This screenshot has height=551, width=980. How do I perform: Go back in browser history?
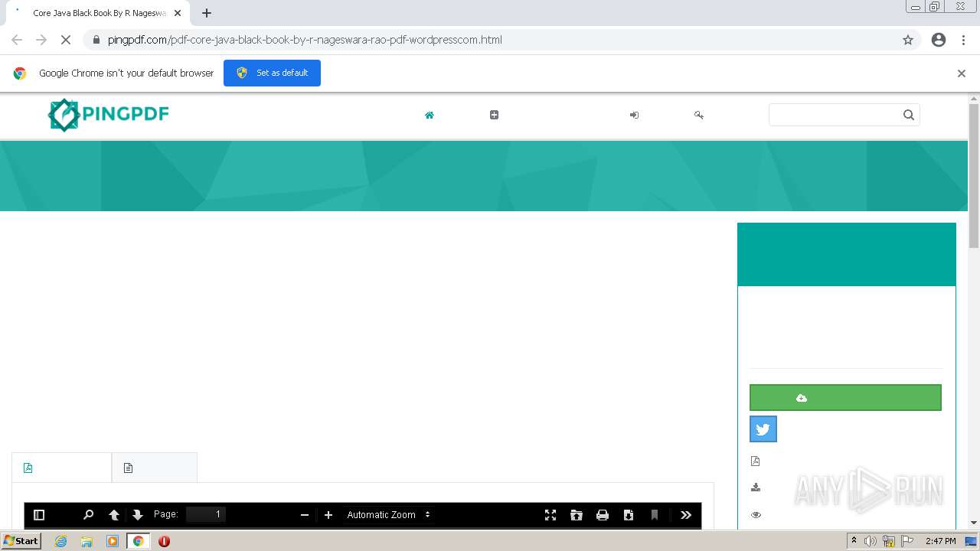pyautogui.click(x=17, y=40)
